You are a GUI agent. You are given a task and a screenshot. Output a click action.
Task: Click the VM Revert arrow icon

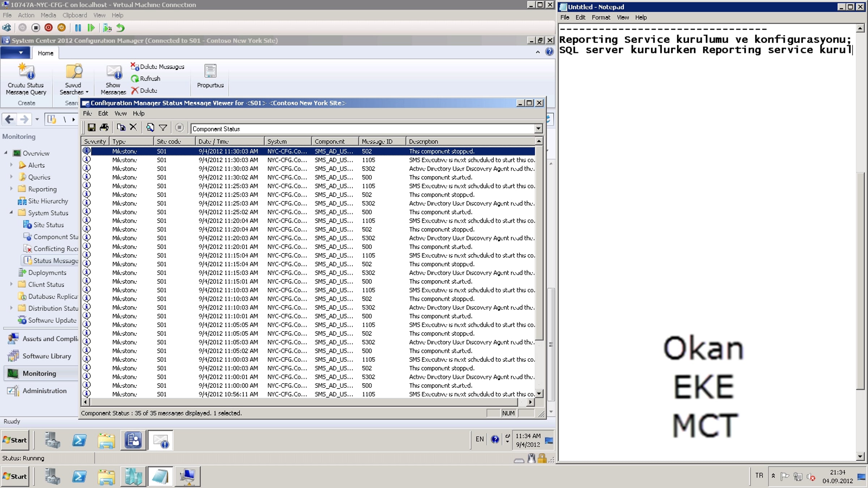pyautogui.click(x=120, y=28)
